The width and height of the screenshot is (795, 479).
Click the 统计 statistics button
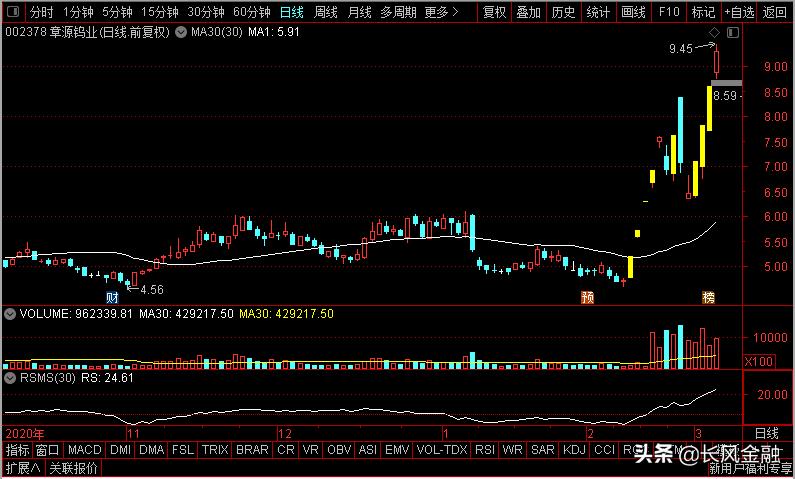click(x=598, y=12)
